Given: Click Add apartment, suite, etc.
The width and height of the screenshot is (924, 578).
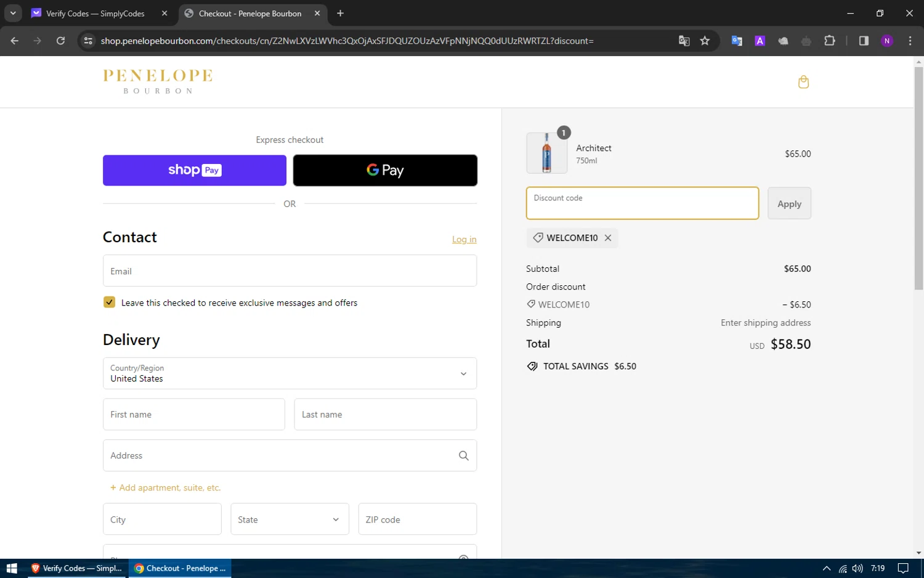Looking at the screenshot, I should [x=165, y=487].
